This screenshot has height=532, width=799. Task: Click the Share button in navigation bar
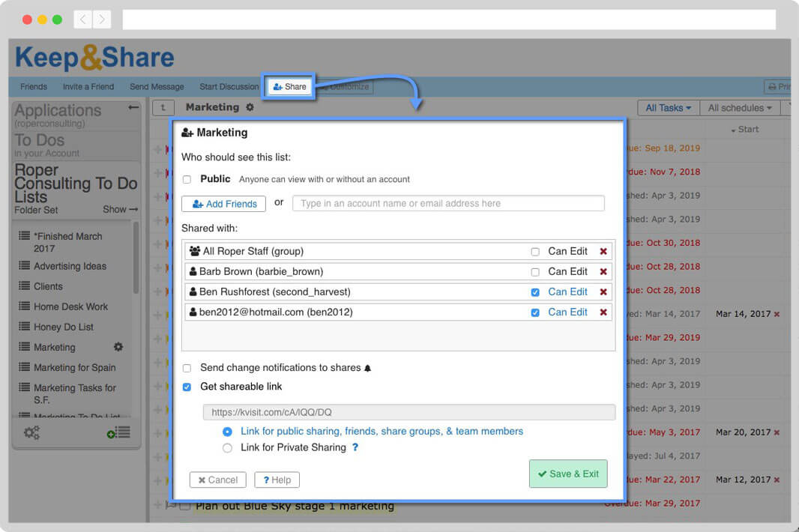(x=289, y=87)
